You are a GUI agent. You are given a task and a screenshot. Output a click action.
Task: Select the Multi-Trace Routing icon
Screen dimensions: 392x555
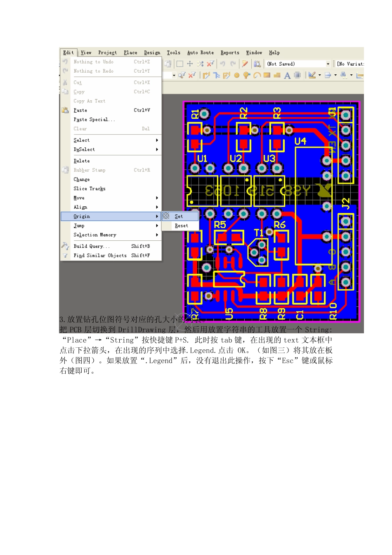(x=227, y=75)
